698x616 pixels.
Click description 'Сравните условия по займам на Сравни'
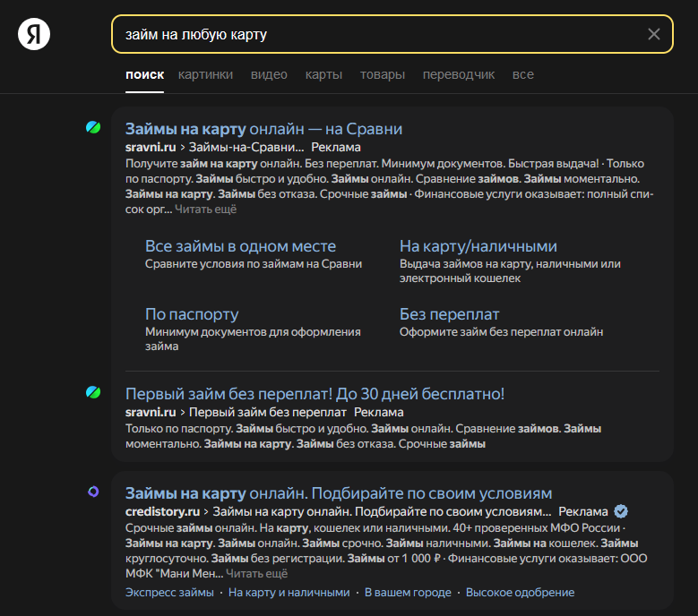254,264
